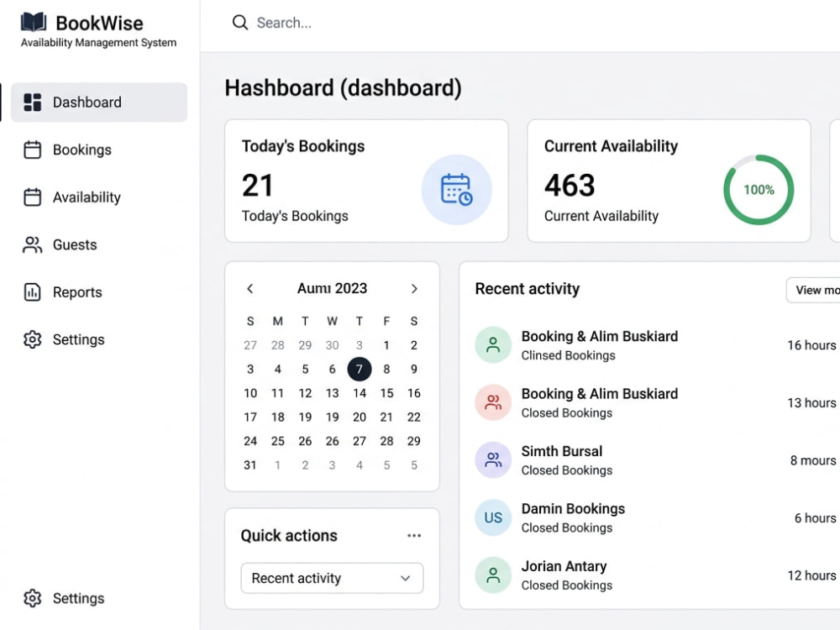This screenshot has height=630, width=840.
Task: Click the 6 hours timestamp
Action: pyautogui.click(x=816, y=518)
